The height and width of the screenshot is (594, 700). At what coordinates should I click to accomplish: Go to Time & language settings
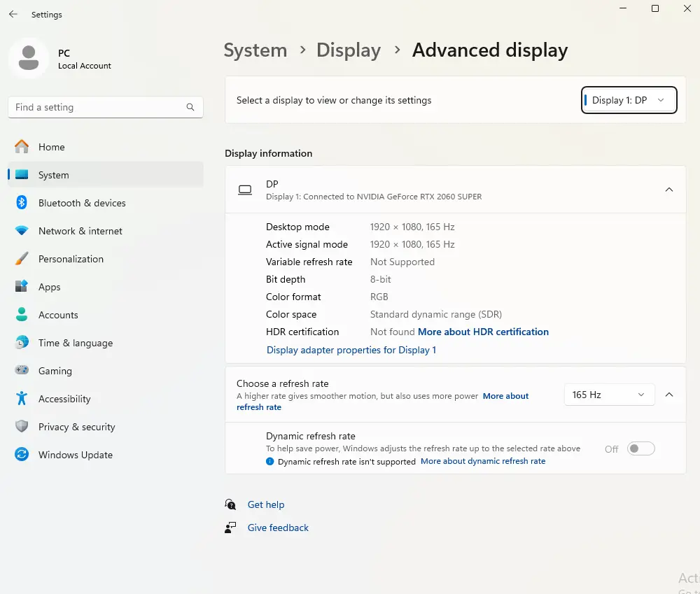[x=106, y=343]
